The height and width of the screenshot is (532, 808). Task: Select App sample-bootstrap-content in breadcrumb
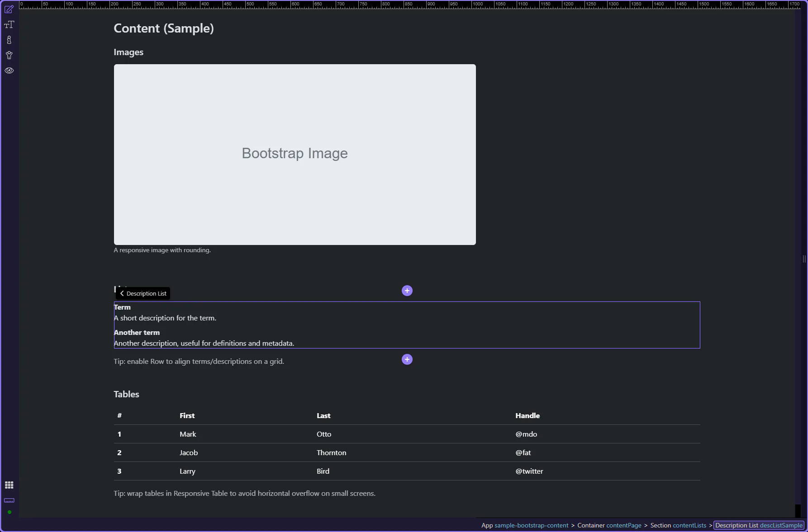click(x=525, y=525)
